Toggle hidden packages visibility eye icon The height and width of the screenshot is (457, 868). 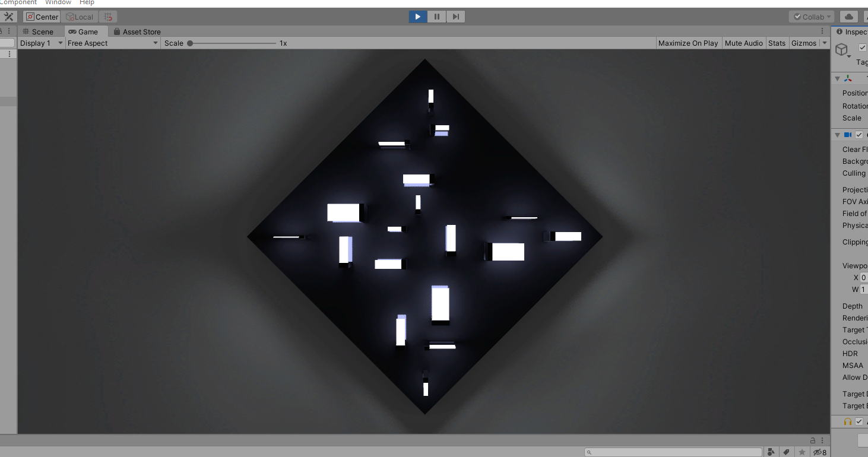819,452
